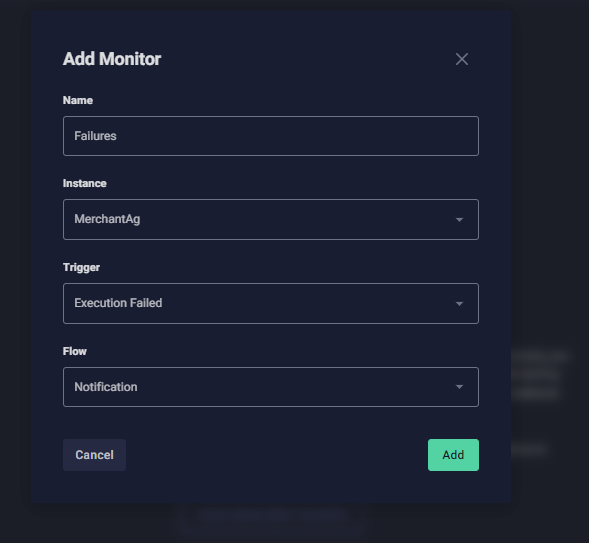The width and height of the screenshot is (589, 543).
Task: Click the Trigger dropdown caret arrow
Action: click(x=459, y=303)
